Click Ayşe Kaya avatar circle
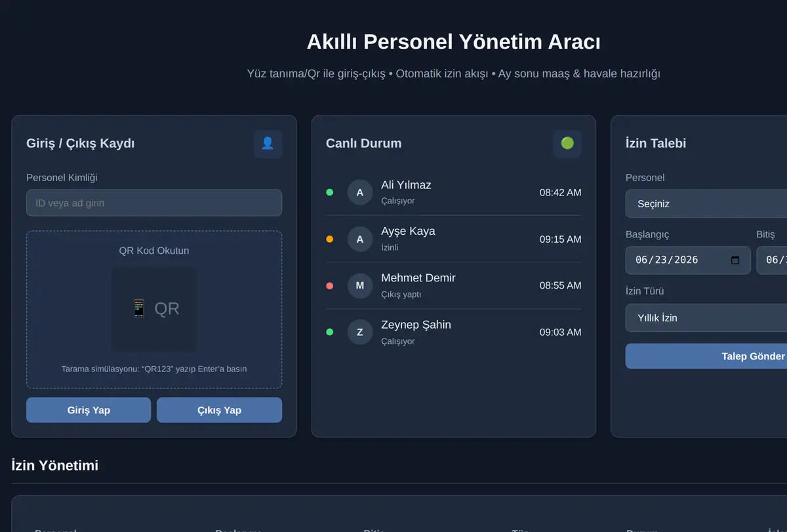 (360, 239)
